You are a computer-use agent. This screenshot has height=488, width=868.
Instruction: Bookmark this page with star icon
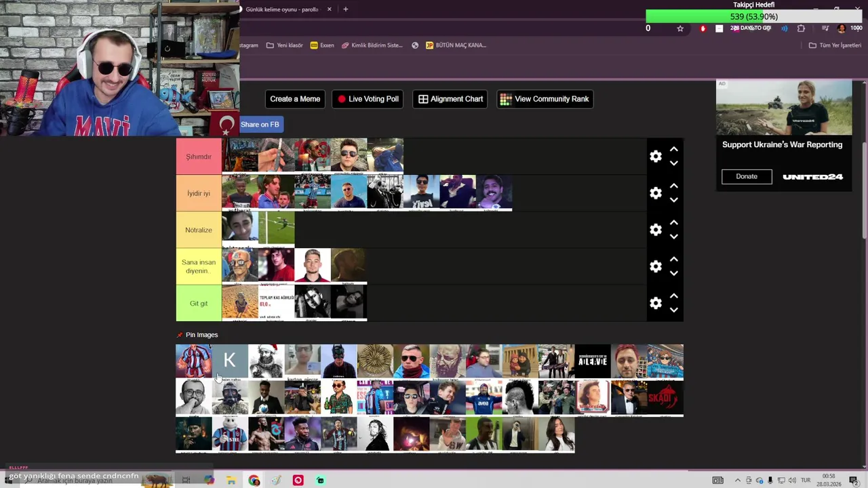pos(680,28)
